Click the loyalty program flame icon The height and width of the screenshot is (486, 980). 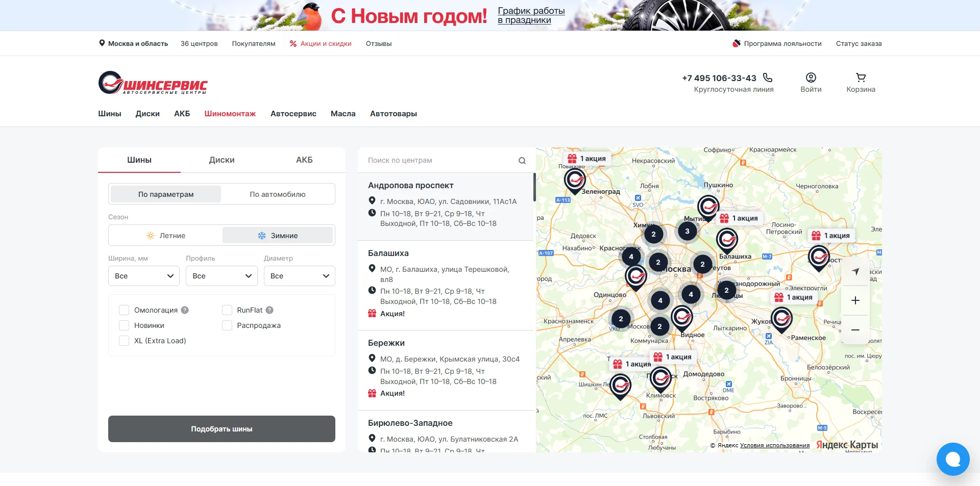click(736, 43)
